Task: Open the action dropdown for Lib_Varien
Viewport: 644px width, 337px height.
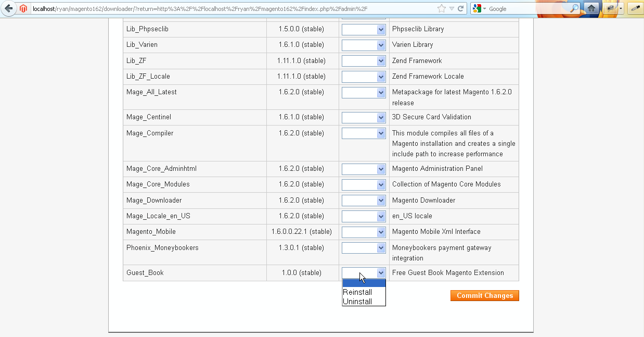Action: tap(363, 45)
